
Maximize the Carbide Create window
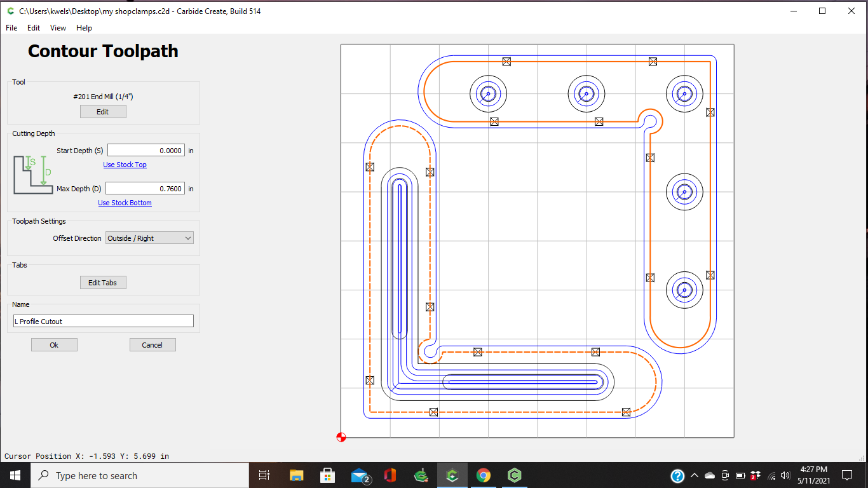coord(822,11)
